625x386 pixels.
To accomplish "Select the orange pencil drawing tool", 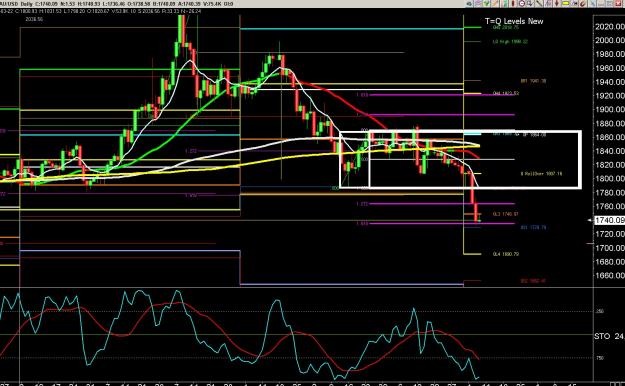I will click(x=495, y=4).
